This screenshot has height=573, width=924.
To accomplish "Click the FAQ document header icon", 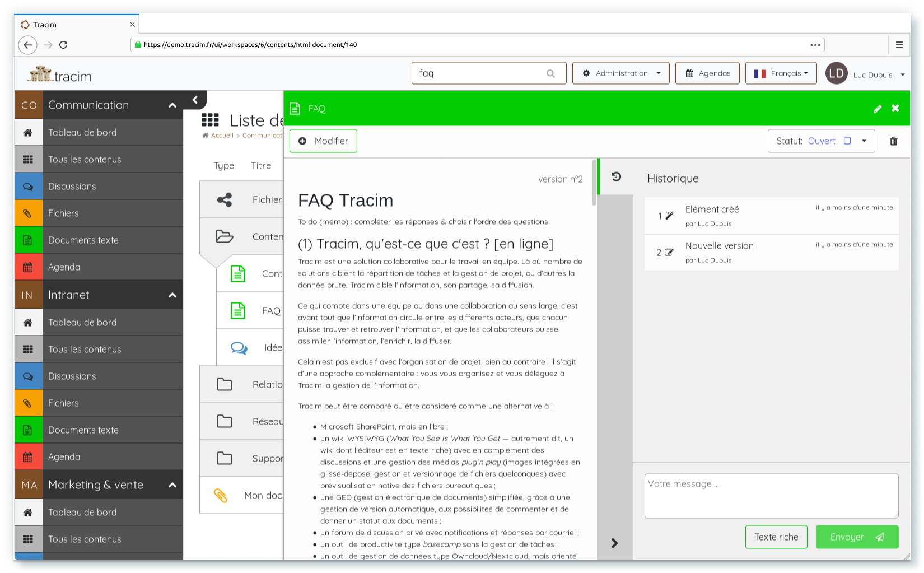I will 295,108.
